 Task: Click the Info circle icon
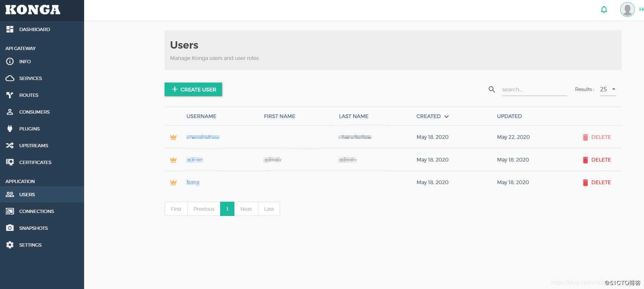point(10,61)
